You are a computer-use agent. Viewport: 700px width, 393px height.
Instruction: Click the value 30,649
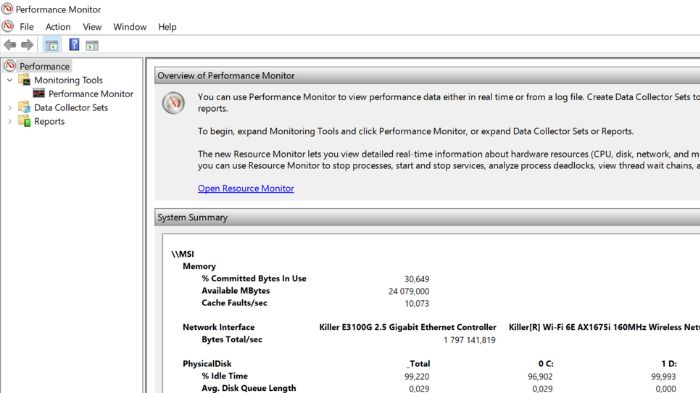[x=417, y=279]
